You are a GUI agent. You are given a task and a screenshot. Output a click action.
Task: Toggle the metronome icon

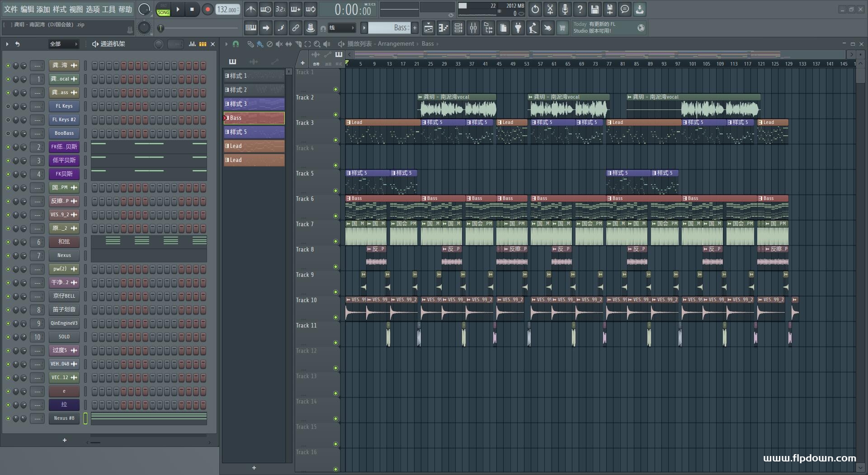[x=251, y=9]
